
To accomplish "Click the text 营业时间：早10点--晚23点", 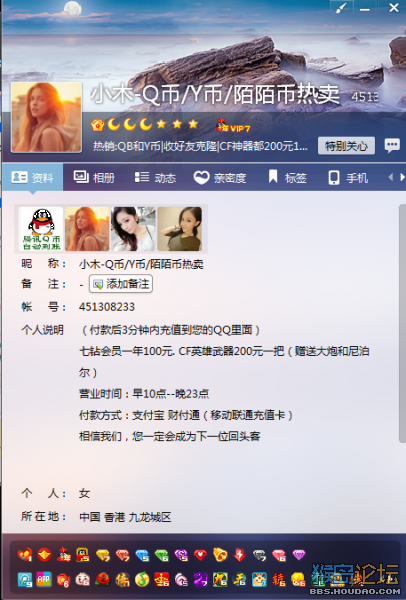I will [144, 393].
